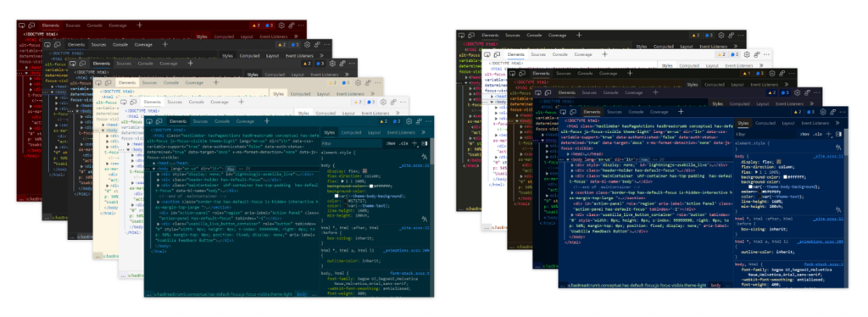Open Settings gear in teal window
This screenshot has height=317, width=868.
click(x=409, y=121)
